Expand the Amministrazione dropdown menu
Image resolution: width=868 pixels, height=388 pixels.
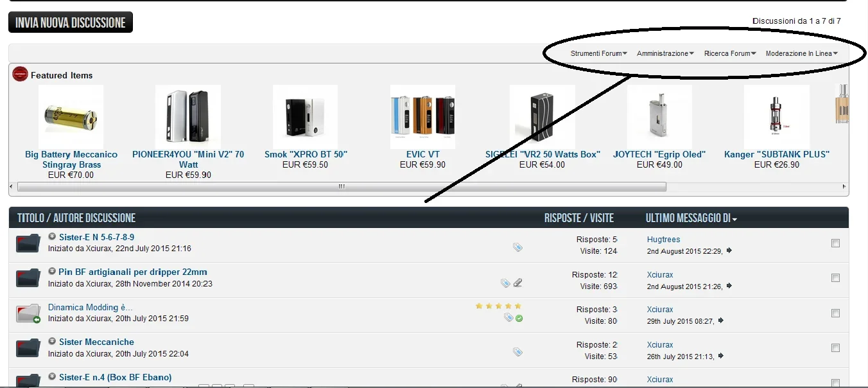pyautogui.click(x=665, y=53)
